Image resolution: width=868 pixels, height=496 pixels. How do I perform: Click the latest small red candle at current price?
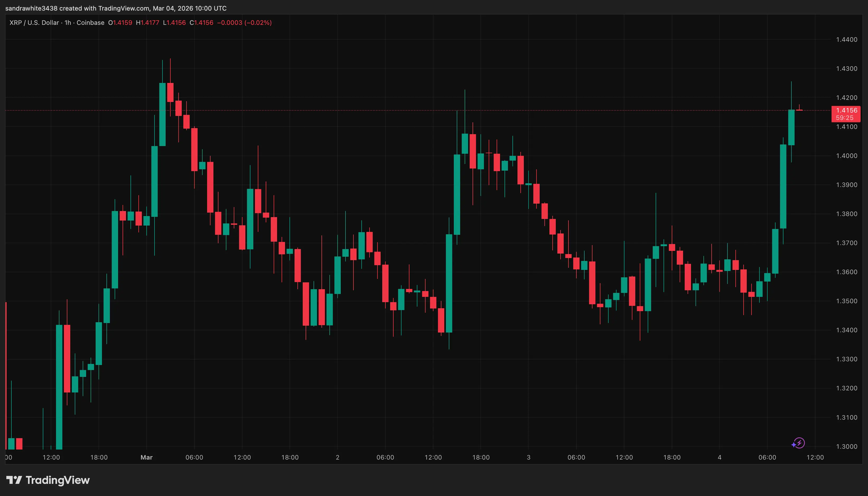point(799,110)
